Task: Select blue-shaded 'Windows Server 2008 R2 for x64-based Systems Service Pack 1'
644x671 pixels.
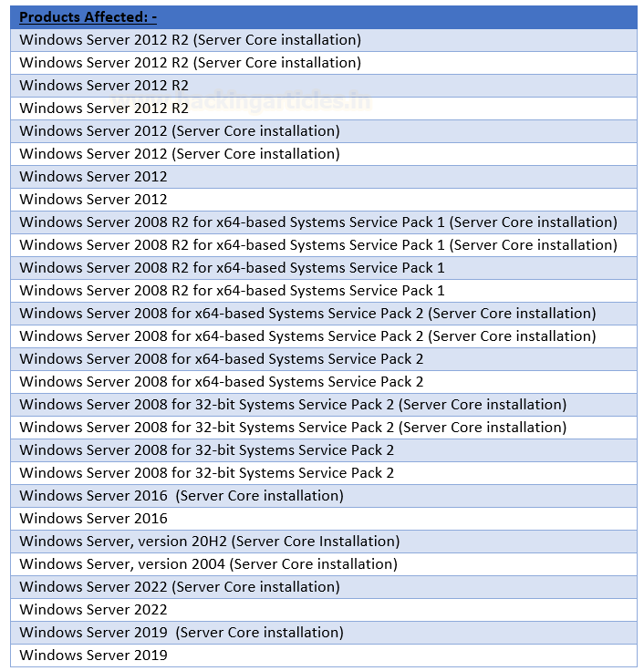Action: (324, 268)
